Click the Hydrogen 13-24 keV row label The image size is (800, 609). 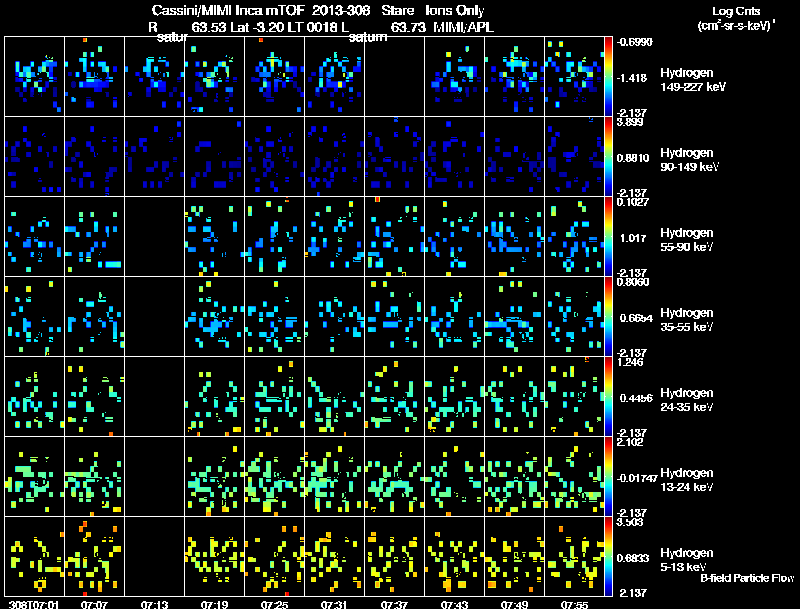coord(687,480)
